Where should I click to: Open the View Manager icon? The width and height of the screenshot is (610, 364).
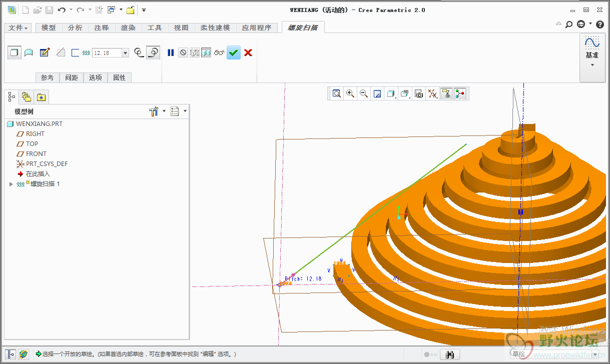[x=419, y=93]
